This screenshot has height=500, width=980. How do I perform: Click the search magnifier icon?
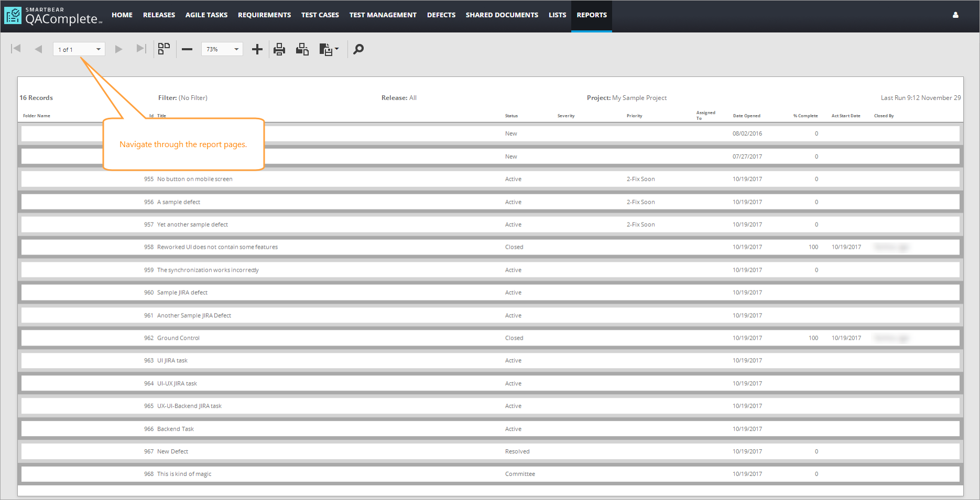pos(358,49)
